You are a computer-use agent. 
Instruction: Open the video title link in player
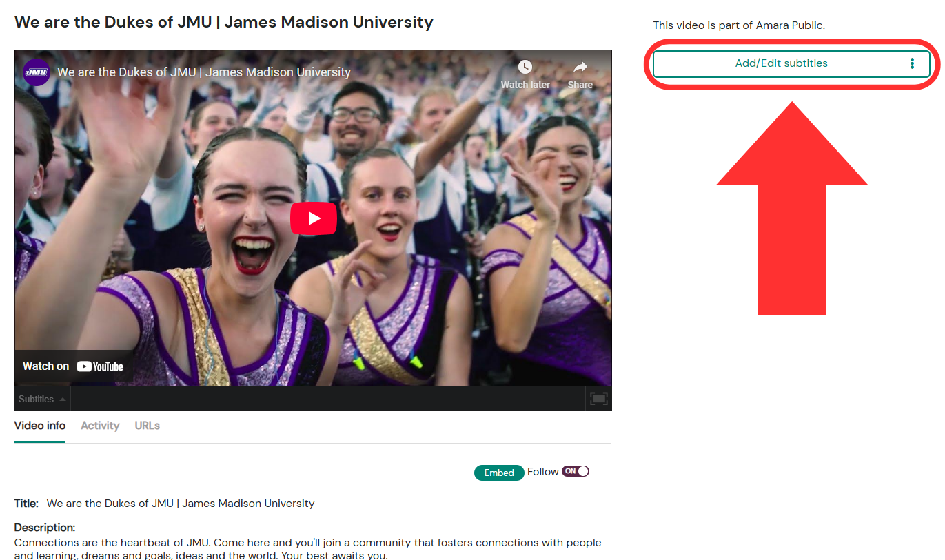click(x=204, y=72)
